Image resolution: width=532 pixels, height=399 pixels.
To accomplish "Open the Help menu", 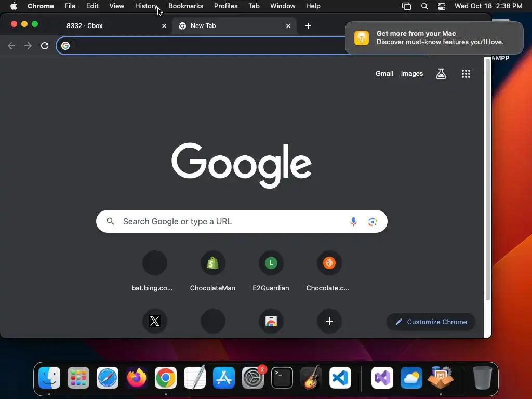I will [313, 6].
